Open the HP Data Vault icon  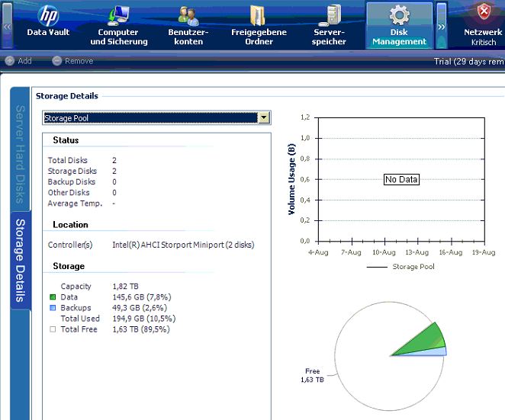pos(48,15)
